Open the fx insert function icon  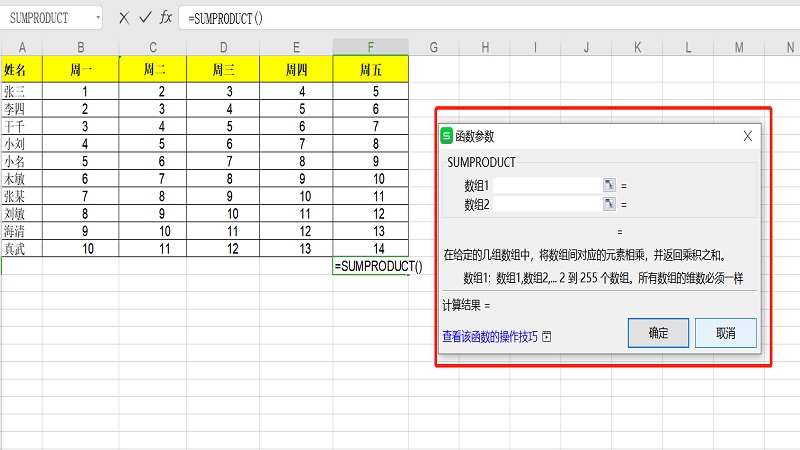[x=166, y=18]
